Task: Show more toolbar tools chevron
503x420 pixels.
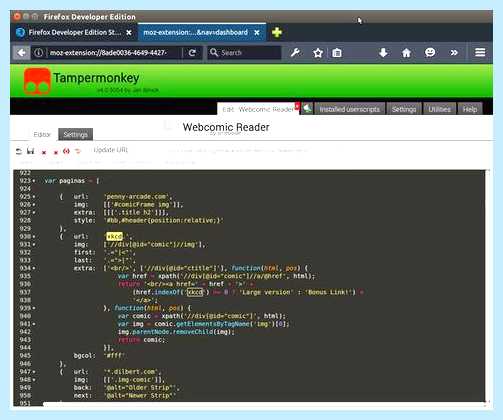Action: coord(454,52)
